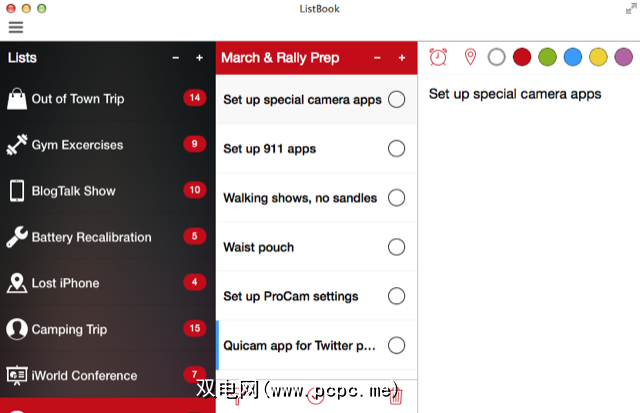
Task: Open the Camping Trip list
Action: pyautogui.click(x=108, y=329)
